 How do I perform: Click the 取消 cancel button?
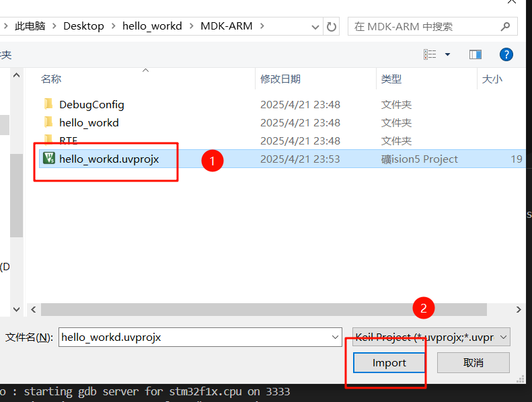[473, 362]
